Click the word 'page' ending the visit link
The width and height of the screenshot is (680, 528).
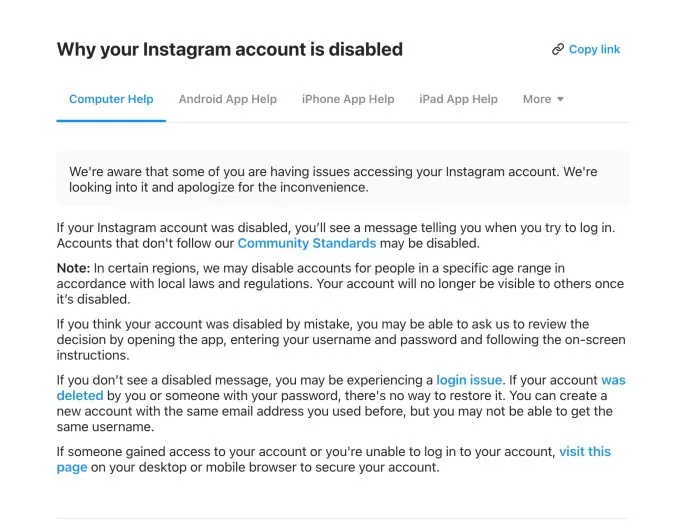72,468
